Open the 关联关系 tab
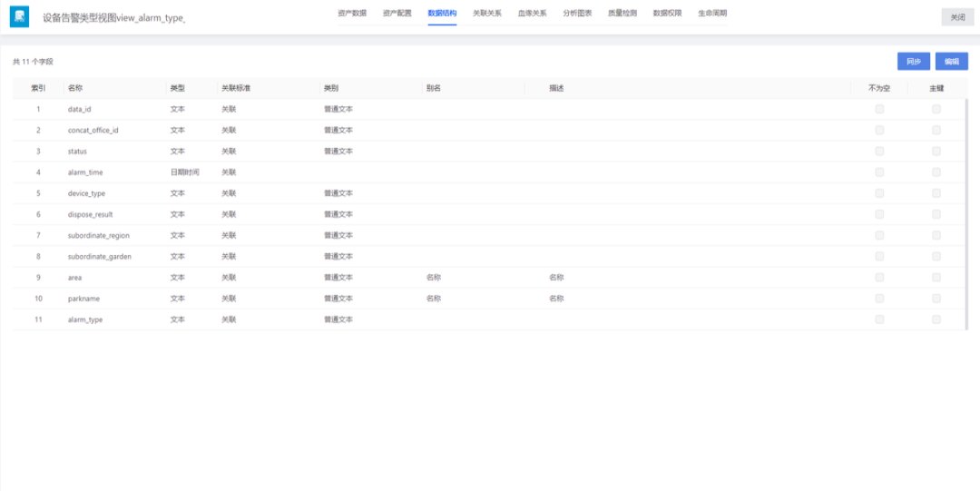Screen dimensions: 980x491 click(x=487, y=13)
